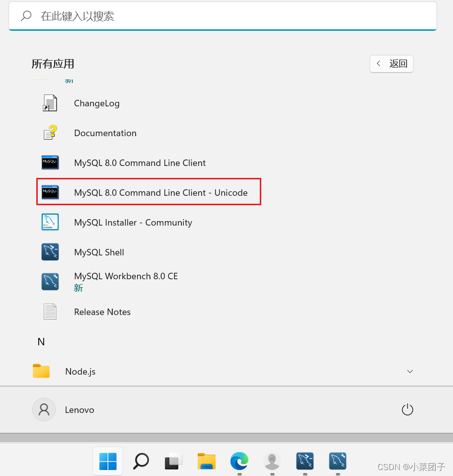Click the N letter section header
Image resolution: width=453 pixels, height=476 pixels.
click(41, 341)
